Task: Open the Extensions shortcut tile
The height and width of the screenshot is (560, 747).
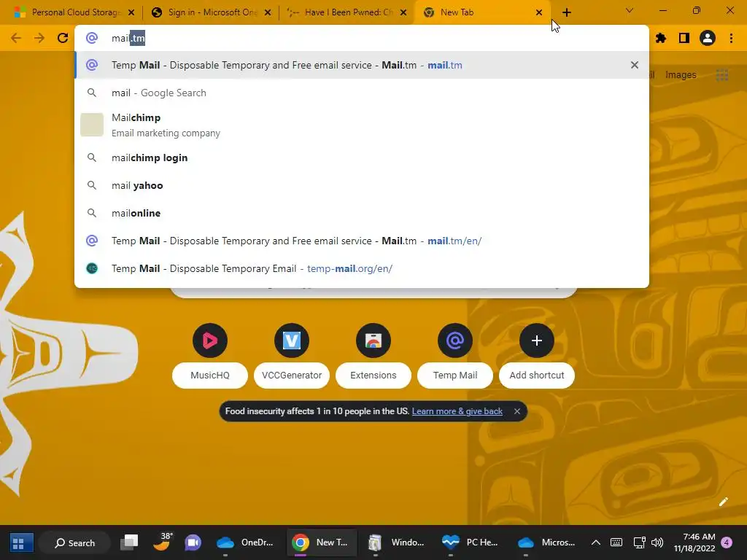Action: point(373,355)
